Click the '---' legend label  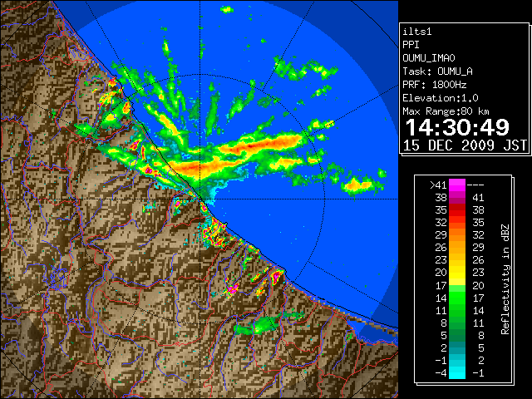[475, 185]
